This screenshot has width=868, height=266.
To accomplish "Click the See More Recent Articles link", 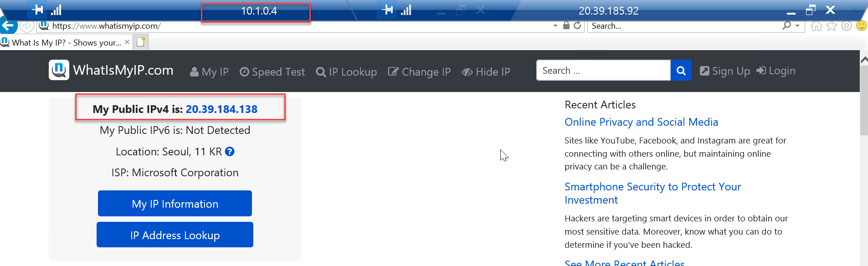I will tap(625, 262).
